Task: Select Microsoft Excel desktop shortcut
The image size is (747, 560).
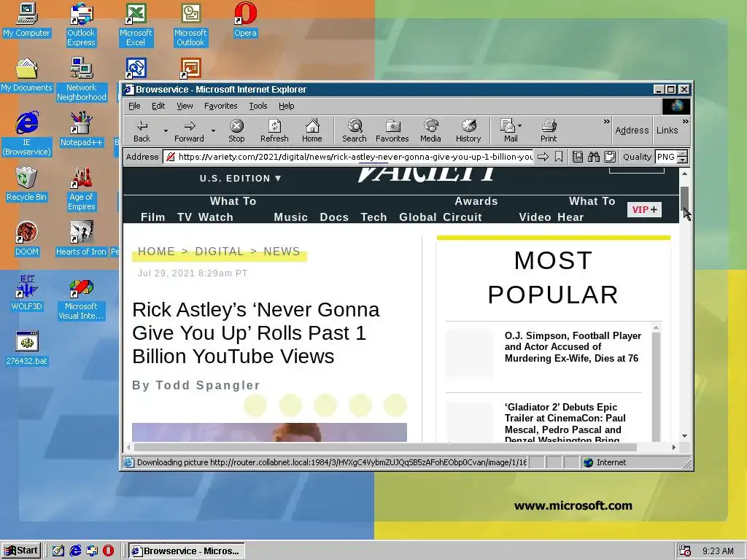Action: coord(136,25)
